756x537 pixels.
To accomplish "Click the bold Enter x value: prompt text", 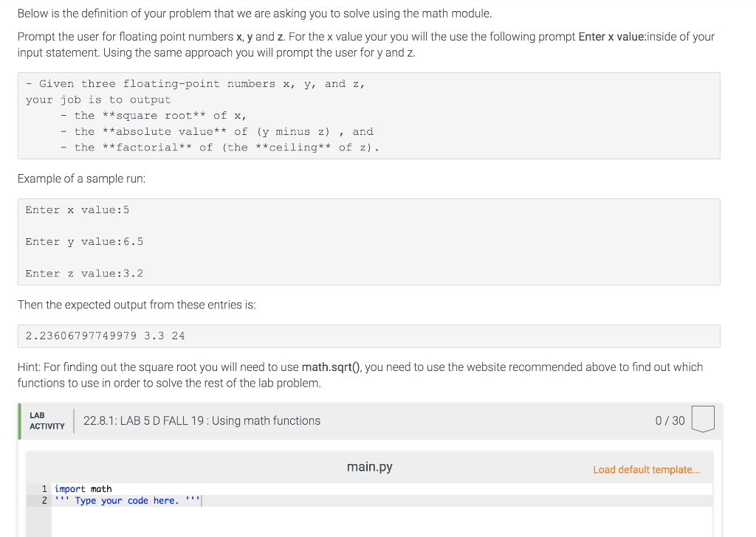I will point(612,37).
